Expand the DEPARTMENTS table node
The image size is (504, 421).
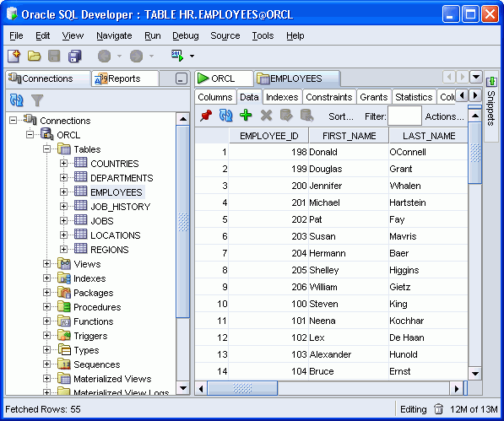point(63,177)
